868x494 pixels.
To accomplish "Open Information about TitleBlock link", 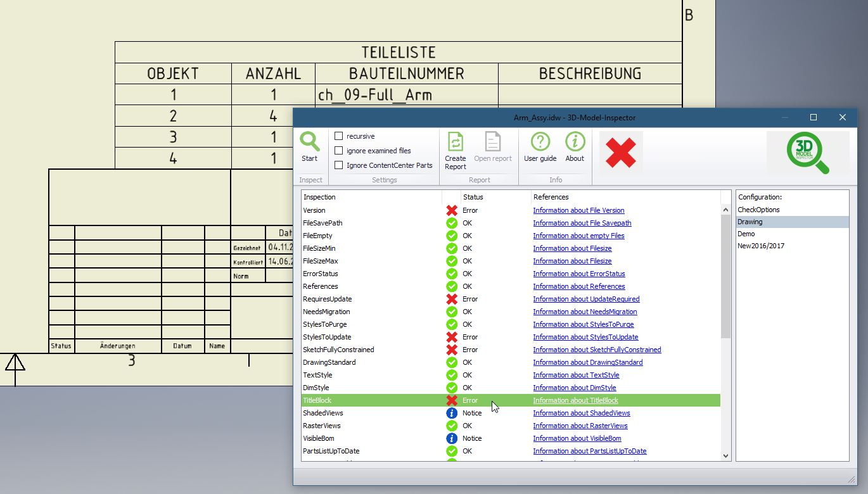I will (x=575, y=400).
